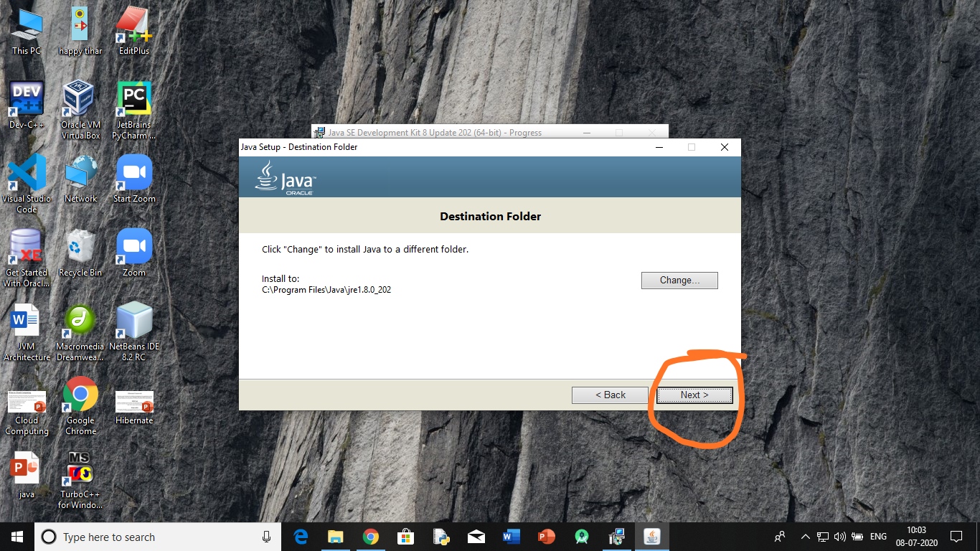Select the JVM Architecture Word document

pyautogui.click(x=27, y=332)
